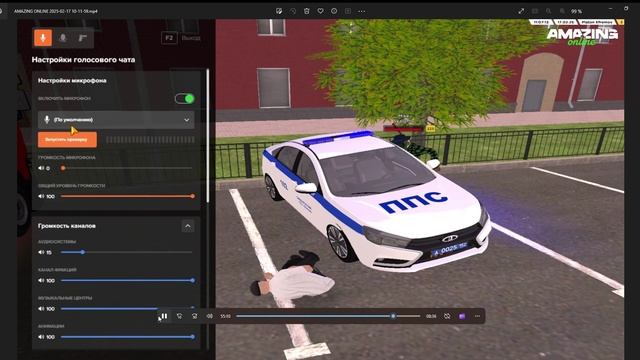Click the overall volume level slider
The image size is (640, 360).
pos(127,196)
